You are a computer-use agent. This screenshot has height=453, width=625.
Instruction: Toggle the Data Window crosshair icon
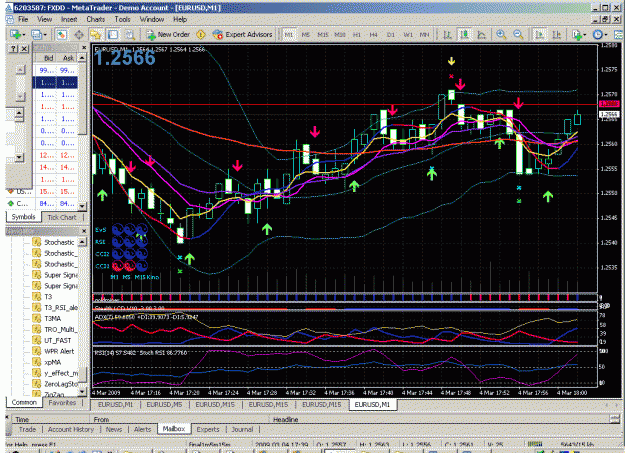79,35
